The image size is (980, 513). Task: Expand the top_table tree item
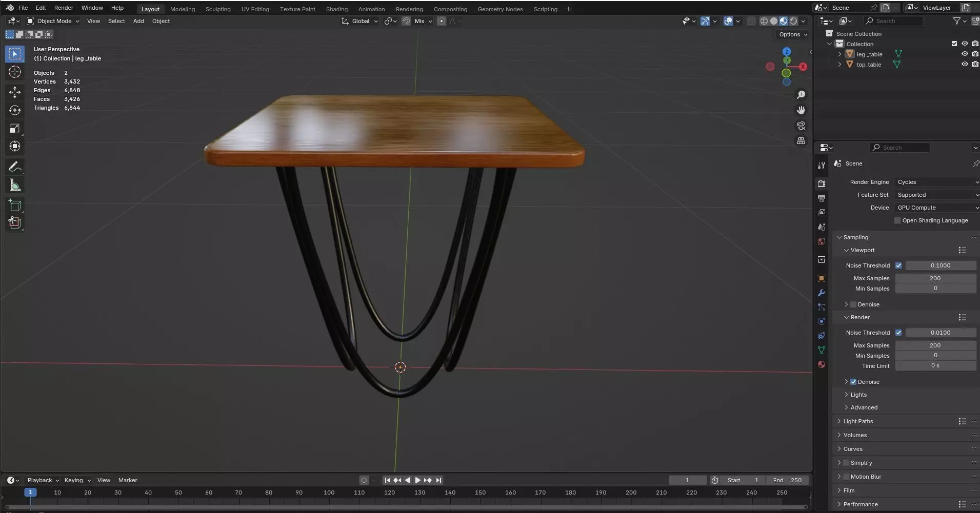pyautogui.click(x=839, y=64)
